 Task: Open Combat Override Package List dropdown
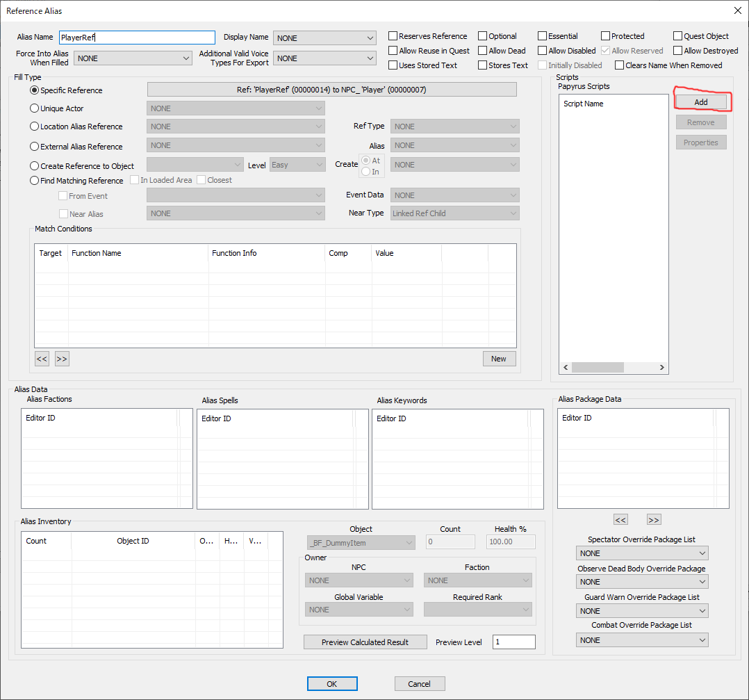tap(642, 640)
